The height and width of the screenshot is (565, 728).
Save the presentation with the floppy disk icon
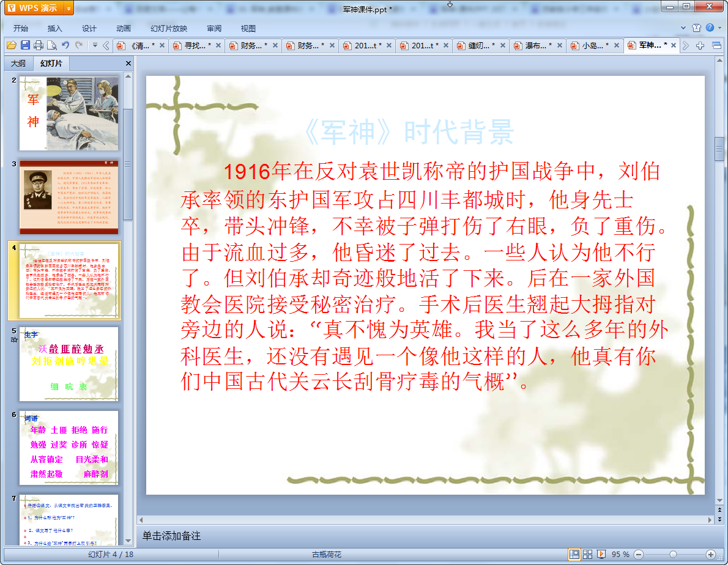25,45
